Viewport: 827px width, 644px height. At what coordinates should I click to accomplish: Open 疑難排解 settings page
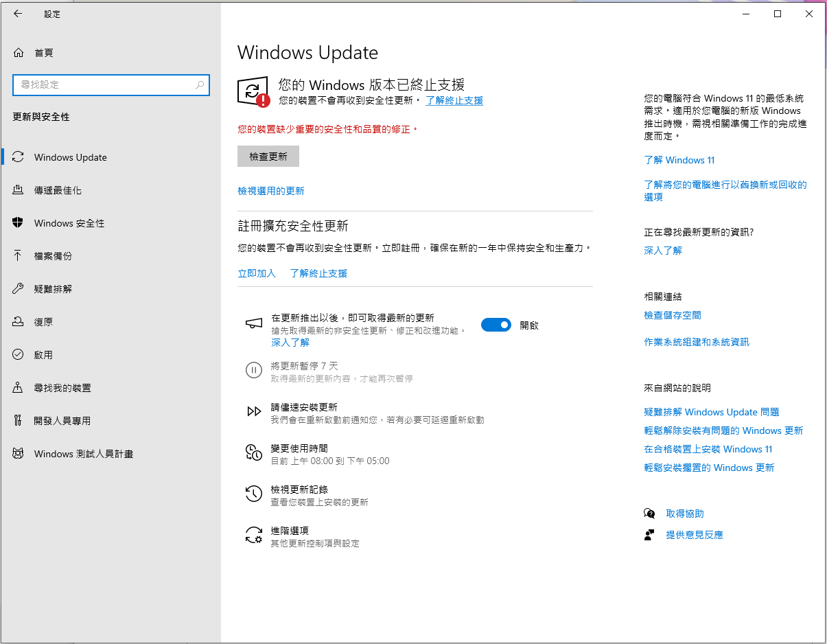pos(111,289)
